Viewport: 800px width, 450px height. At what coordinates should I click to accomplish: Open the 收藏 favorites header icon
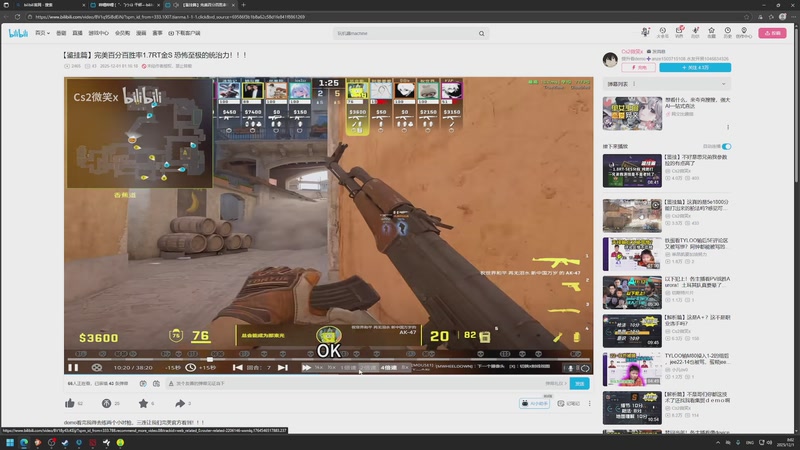tap(711, 33)
